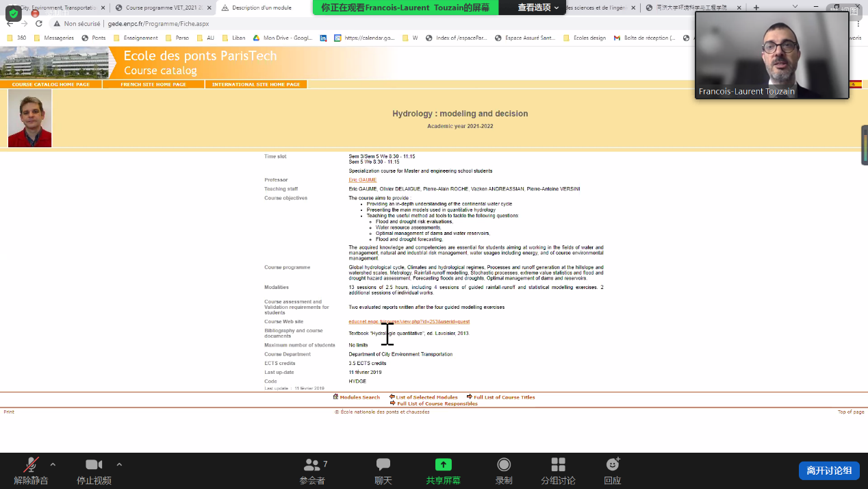Image resolution: width=868 pixels, height=489 pixels.
Task: Click the blue leave breakout room button
Action: coord(828,471)
